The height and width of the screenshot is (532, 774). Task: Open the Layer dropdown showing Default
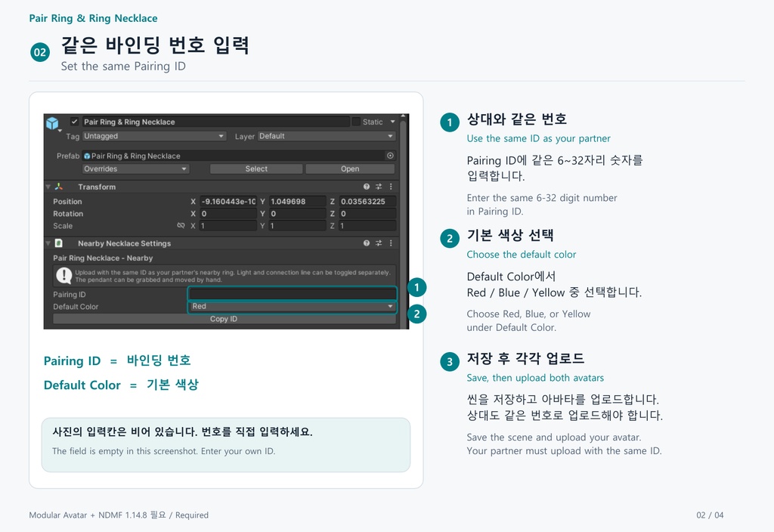[327, 136]
